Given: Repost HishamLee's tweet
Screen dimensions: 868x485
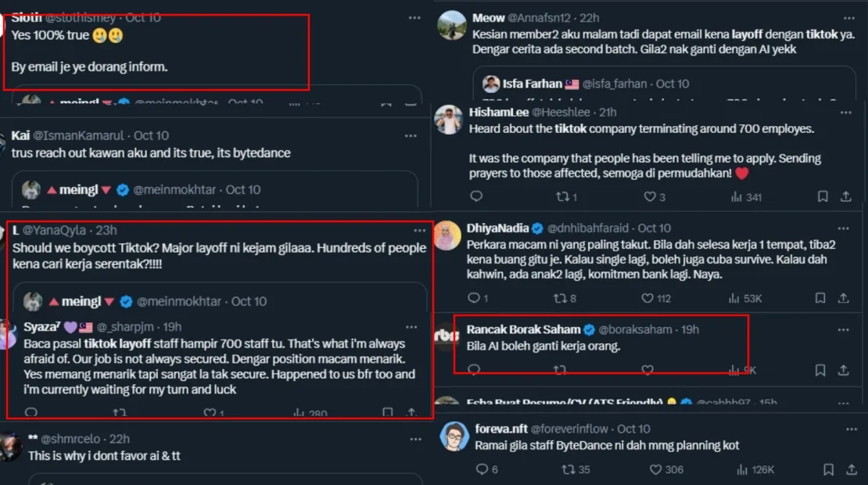Looking at the screenshot, I should click(x=560, y=197).
